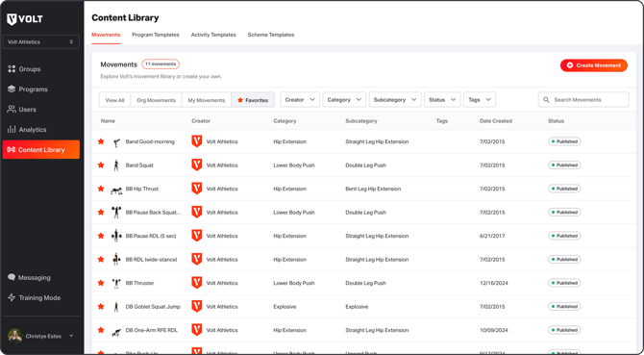Click the Category column header
This screenshot has width=644, height=355.
click(x=285, y=121)
